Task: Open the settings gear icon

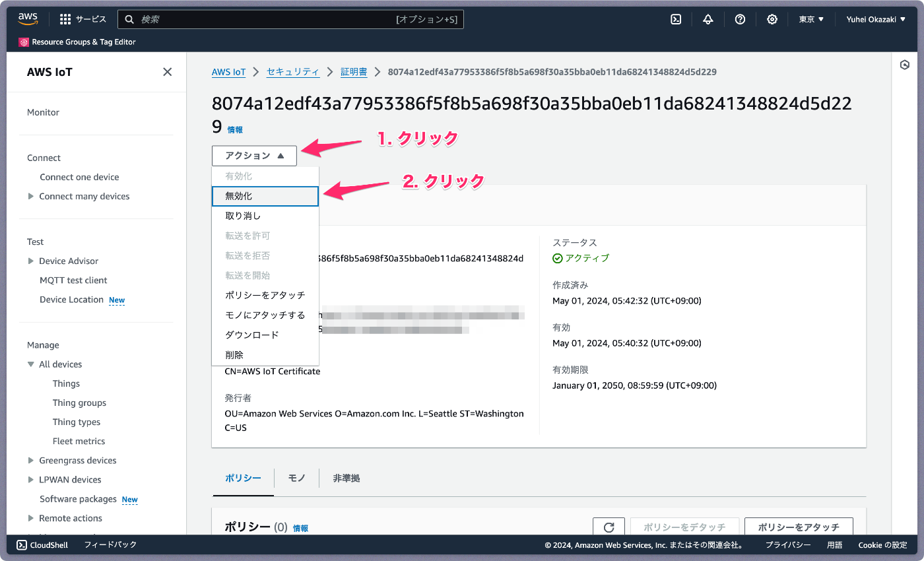Action: pyautogui.click(x=772, y=19)
